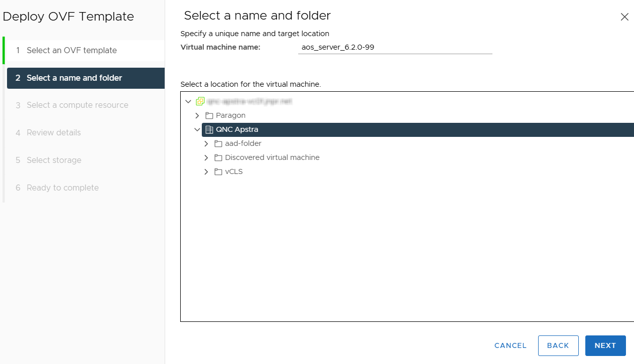
Task: Click the QNC Apstra datacenter icon
Action: (209, 129)
